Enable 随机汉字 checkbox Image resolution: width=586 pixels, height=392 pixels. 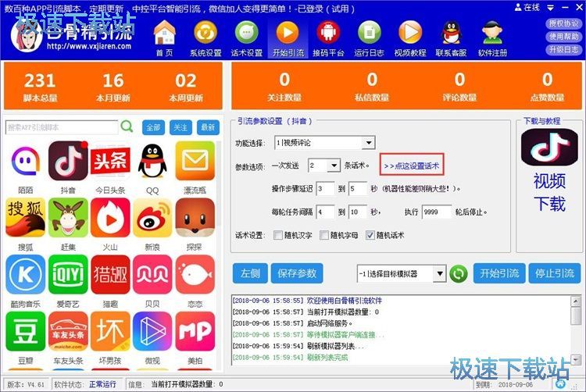(x=277, y=235)
